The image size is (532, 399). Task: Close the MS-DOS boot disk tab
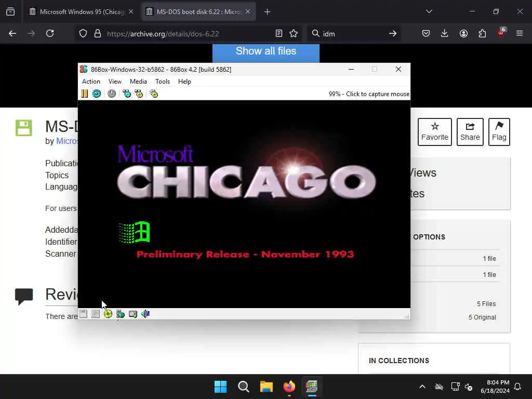tap(248, 12)
